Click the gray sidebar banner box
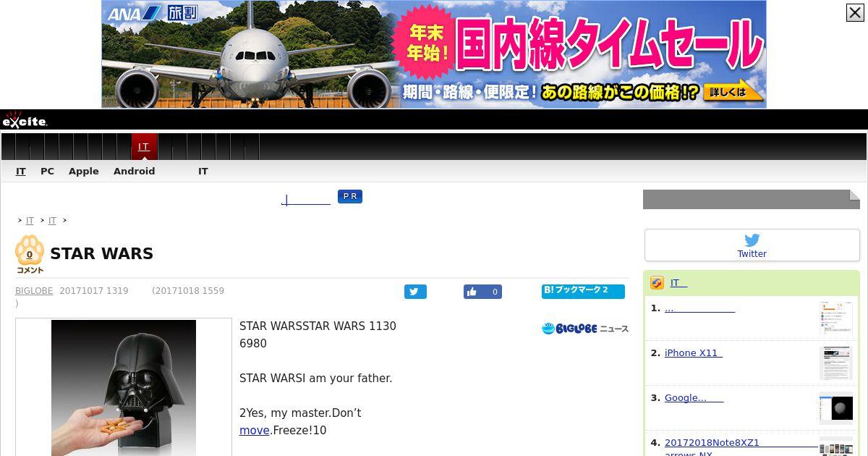The width and height of the screenshot is (868, 456). pos(752,200)
